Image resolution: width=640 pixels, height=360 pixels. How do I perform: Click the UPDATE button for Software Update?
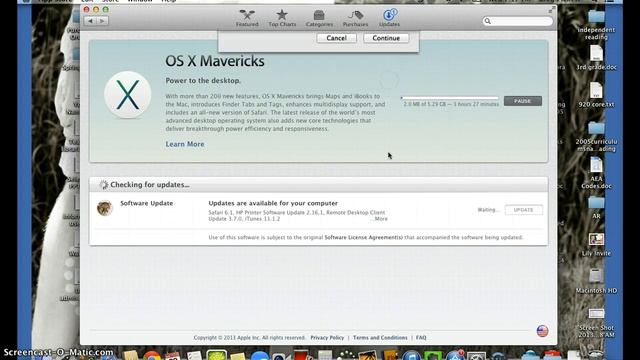(x=523, y=210)
